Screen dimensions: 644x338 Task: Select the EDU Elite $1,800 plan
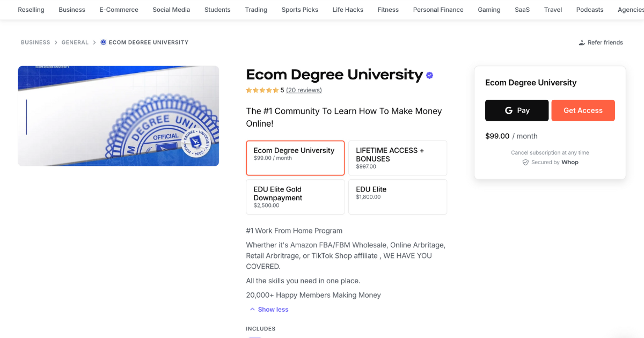(x=397, y=196)
